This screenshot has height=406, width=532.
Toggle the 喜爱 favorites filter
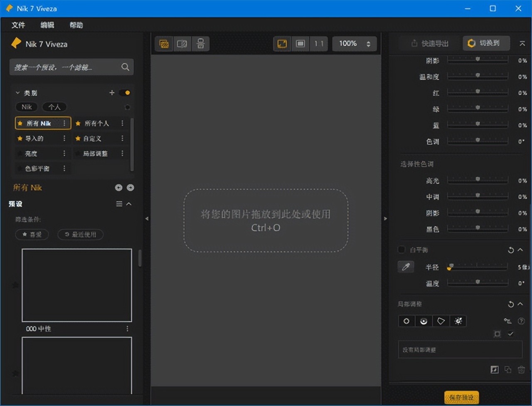32,235
